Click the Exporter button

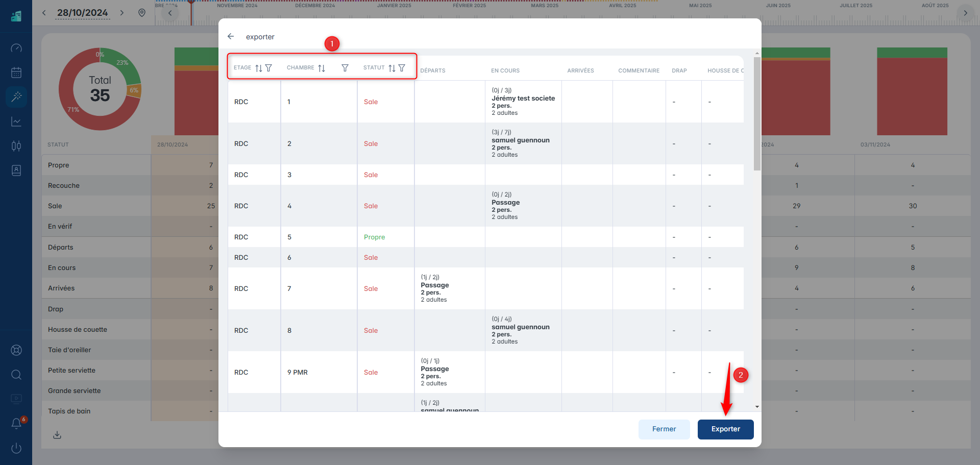click(725, 429)
